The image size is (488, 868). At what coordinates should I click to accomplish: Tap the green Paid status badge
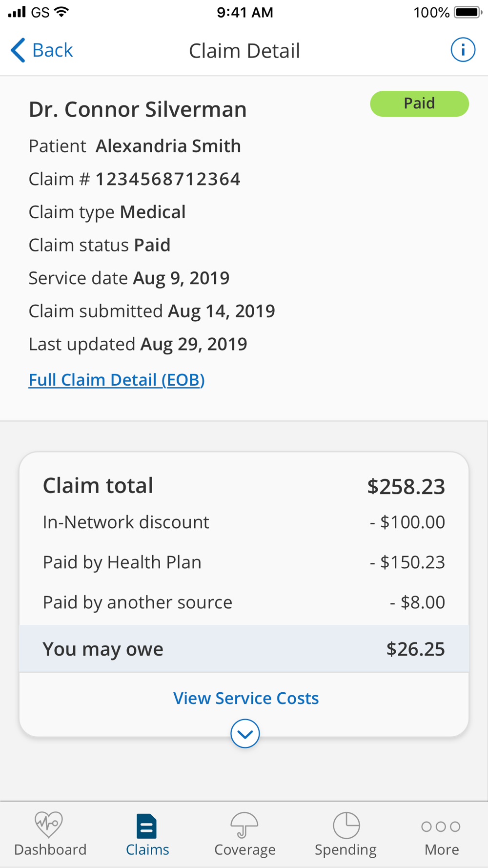(x=419, y=103)
